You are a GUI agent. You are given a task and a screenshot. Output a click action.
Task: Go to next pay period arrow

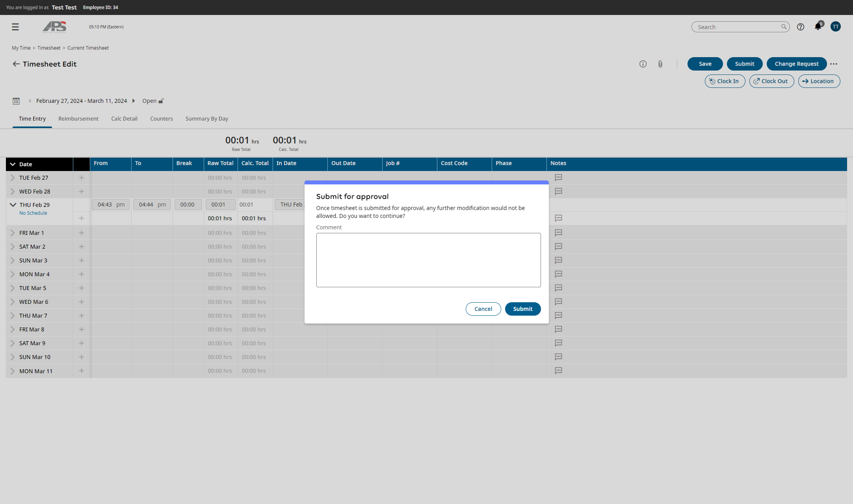click(x=134, y=101)
